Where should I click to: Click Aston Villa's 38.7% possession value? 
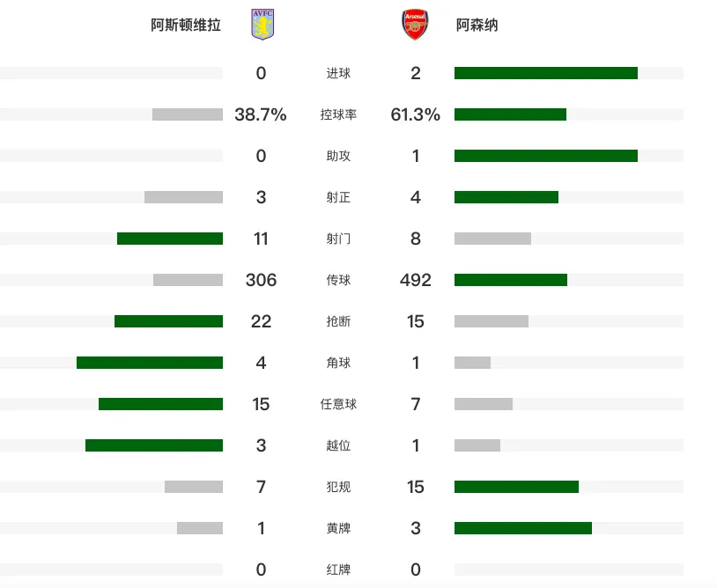(x=261, y=114)
